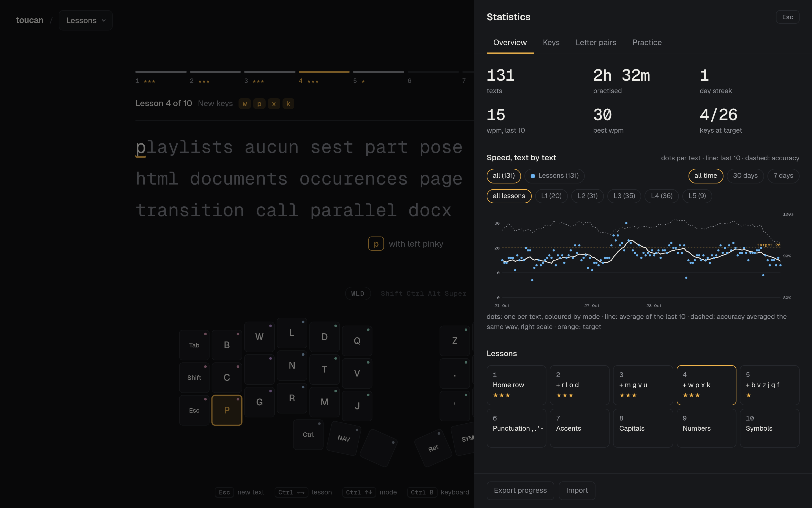Open lesson card 3 + m g y u
The image size is (812, 508).
point(643,385)
